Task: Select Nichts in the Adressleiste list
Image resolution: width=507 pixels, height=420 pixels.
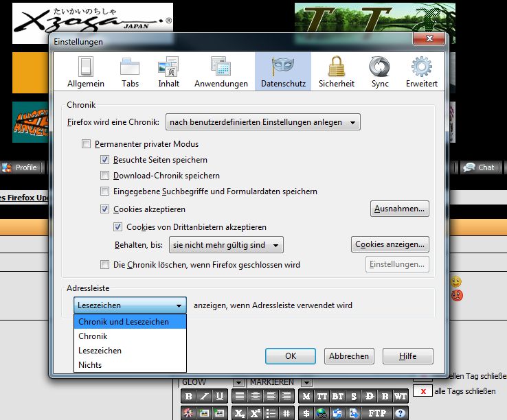Action: [x=90, y=365]
